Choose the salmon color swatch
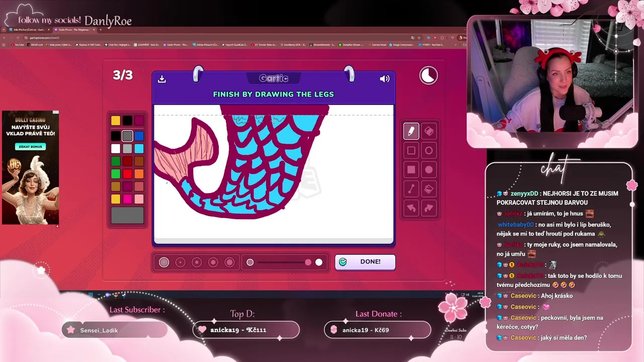644x362 pixels. click(x=139, y=187)
